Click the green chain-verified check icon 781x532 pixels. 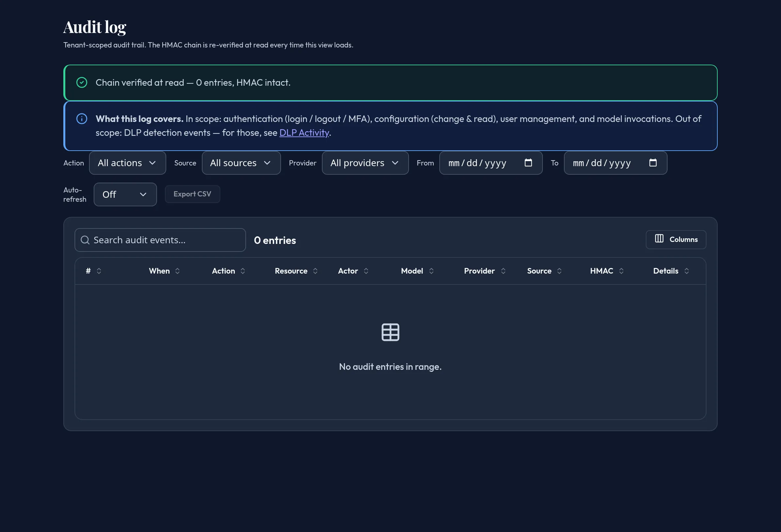82,83
